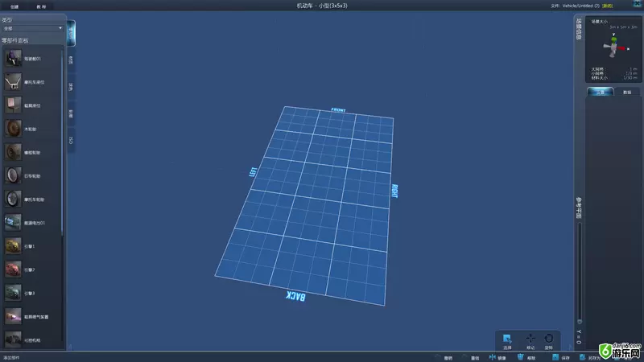
Task: Select the cockpit 01 part icon
Action: [x=13, y=58]
